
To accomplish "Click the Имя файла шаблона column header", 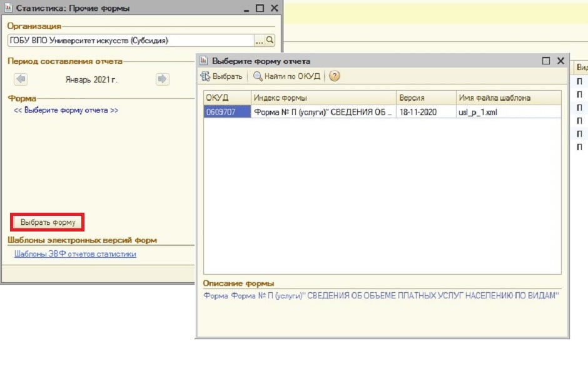I will coord(507,98).
